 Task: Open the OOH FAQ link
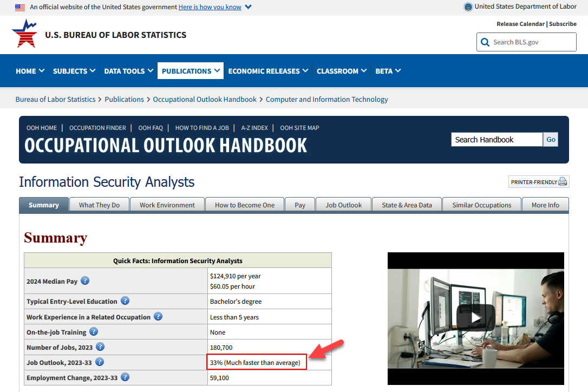151,128
